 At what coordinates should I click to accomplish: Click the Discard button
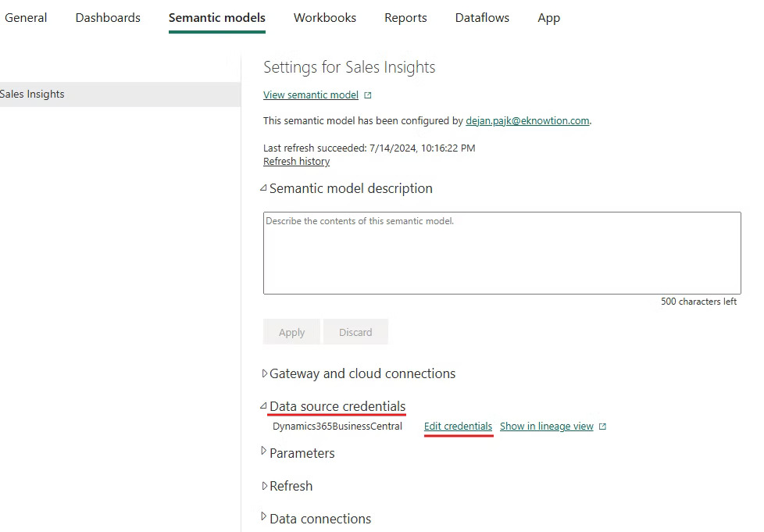click(x=355, y=331)
